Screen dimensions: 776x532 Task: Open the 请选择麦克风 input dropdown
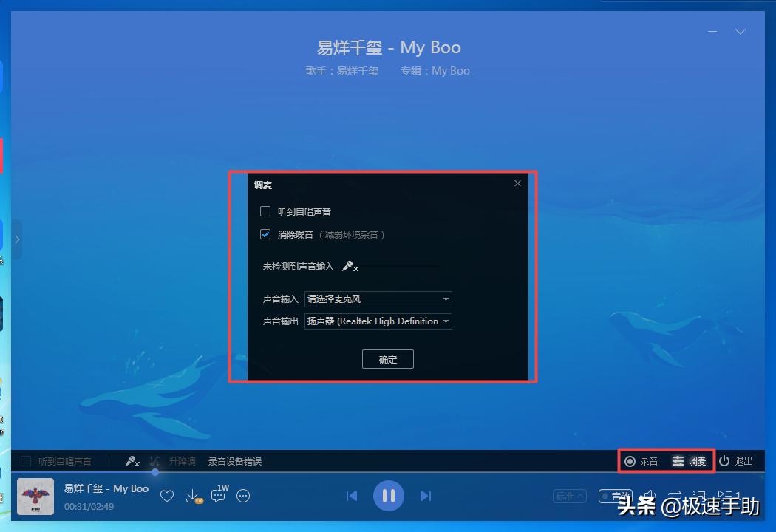[x=378, y=299]
